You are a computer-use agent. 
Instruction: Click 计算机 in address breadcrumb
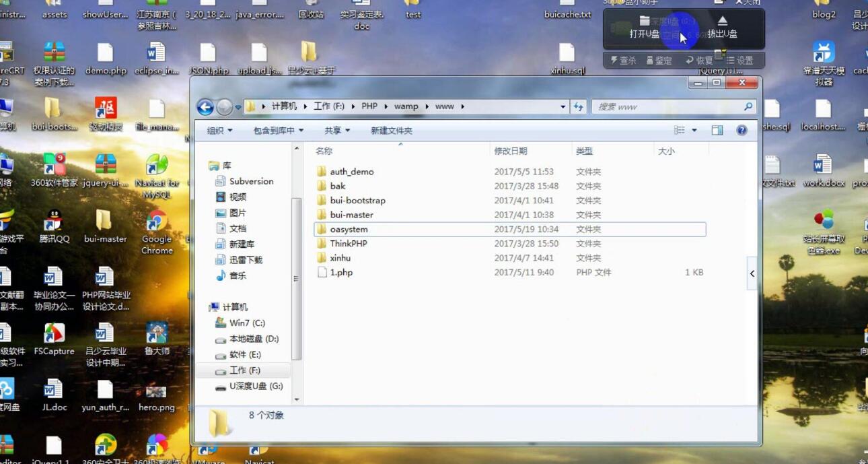pos(284,106)
